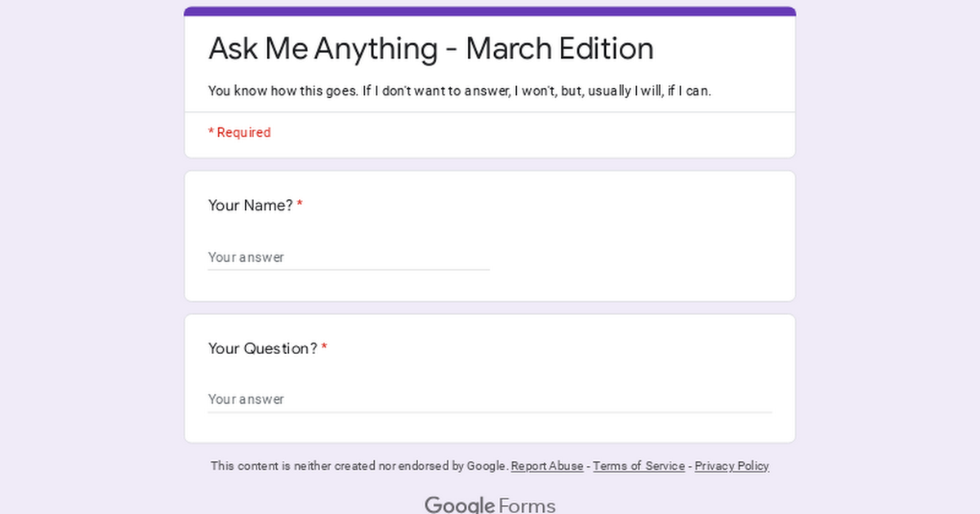The height and width of the screenshot is (514, 980).
Task: Click the red asterisk beside Your Name
Action: [300, 204]
